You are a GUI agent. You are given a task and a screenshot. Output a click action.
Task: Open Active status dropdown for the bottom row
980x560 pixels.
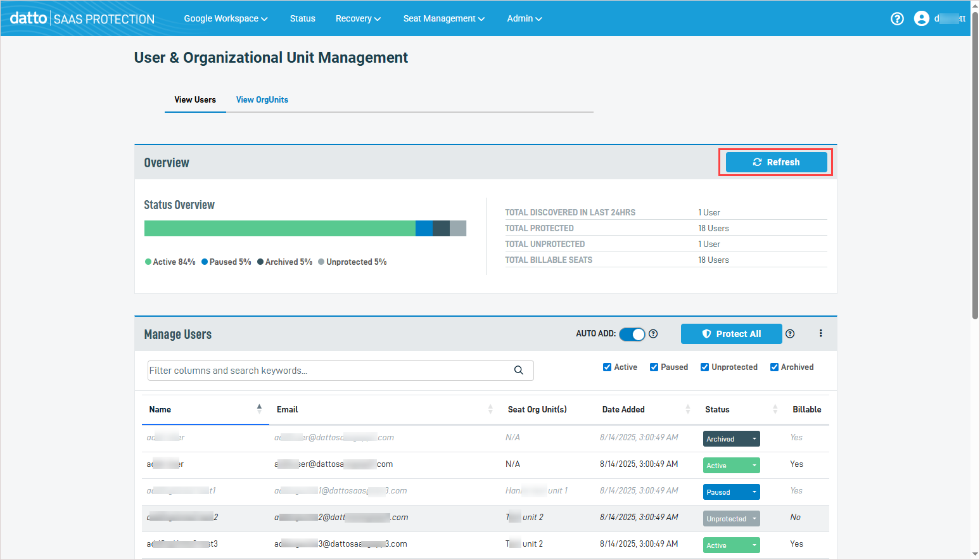pos(731,545)
